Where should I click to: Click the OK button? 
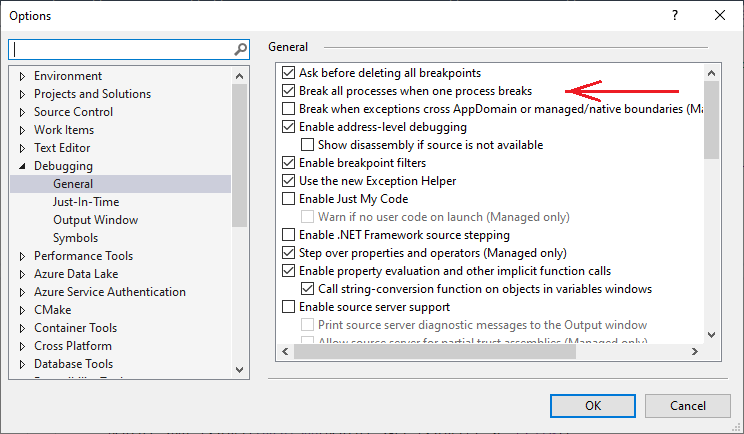593,405
